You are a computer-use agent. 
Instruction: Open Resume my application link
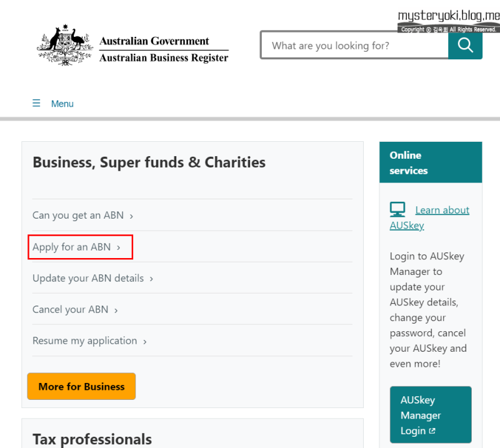[85, 341]
